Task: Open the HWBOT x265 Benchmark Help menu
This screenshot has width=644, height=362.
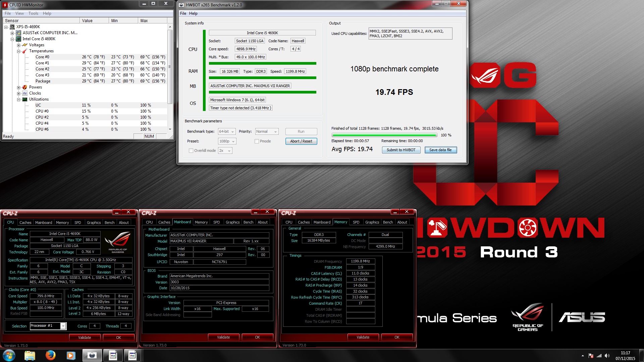Action: tap(193, 13)
